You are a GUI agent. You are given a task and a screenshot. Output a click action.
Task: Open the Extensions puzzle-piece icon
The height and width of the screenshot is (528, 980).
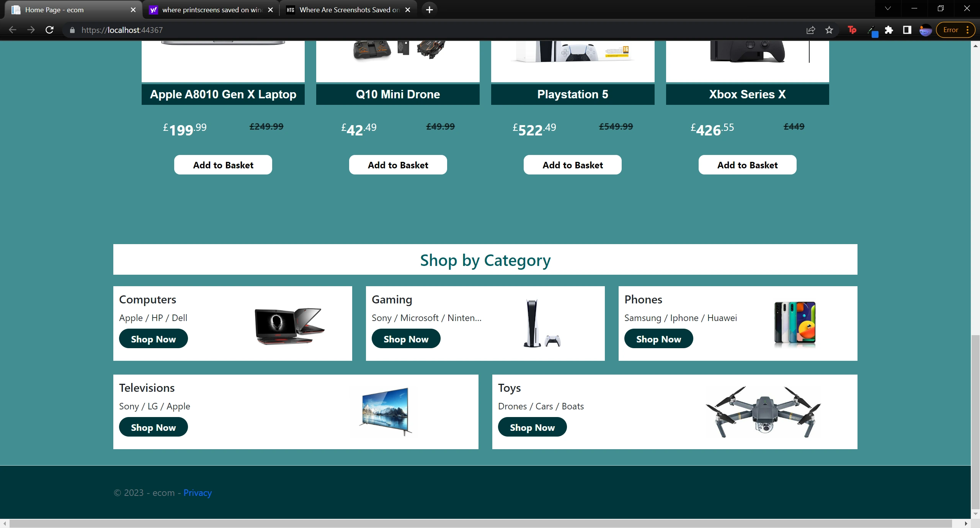coord(889,30)
